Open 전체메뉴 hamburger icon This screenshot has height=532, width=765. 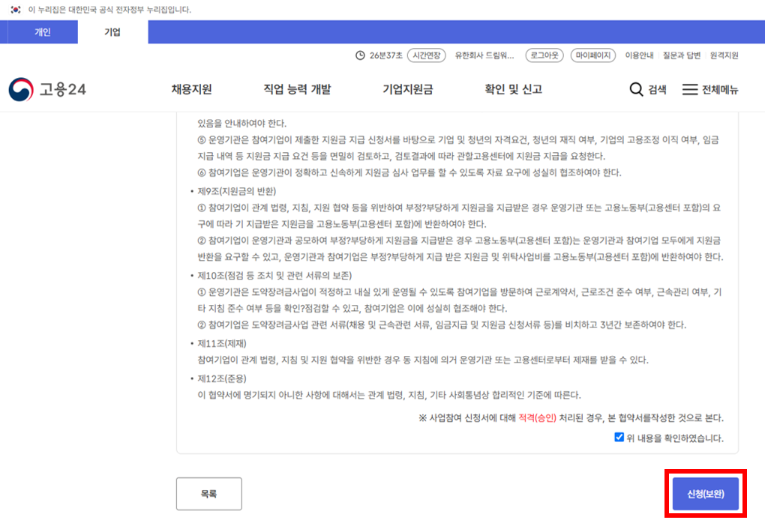[689, 89]
